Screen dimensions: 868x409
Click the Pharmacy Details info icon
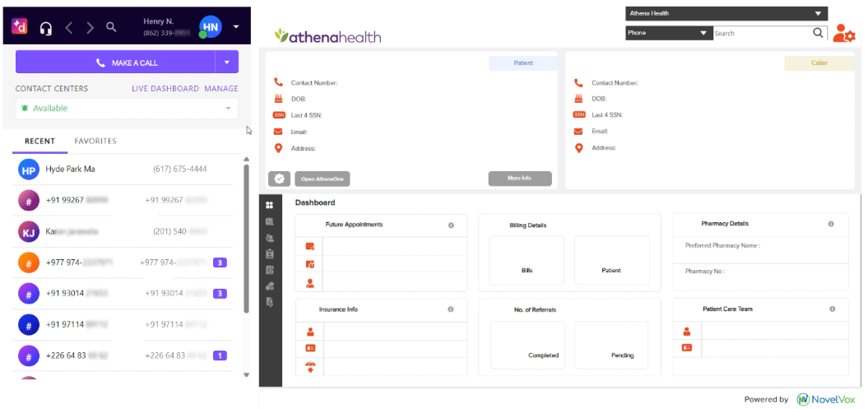831,224
